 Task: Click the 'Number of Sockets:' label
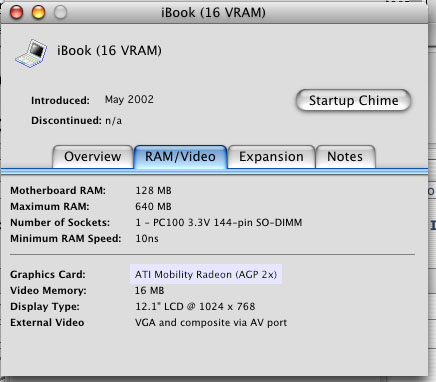pos(60,222)
